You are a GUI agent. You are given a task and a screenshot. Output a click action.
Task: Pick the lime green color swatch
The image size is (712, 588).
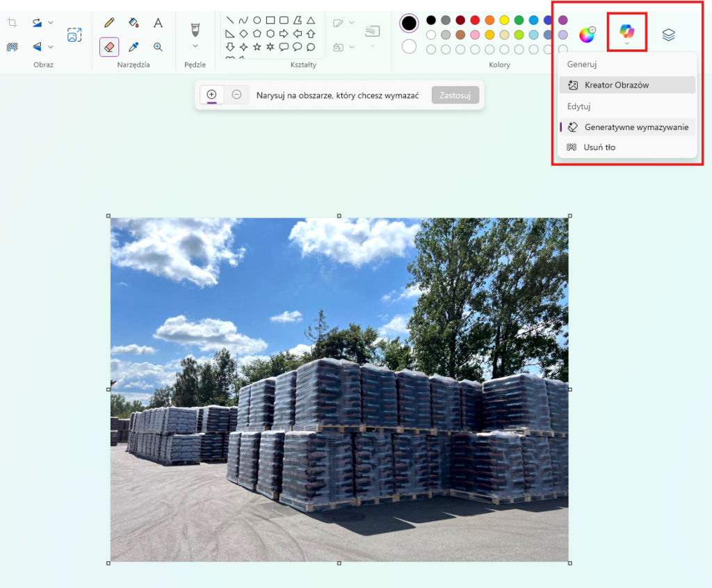(519, 35)
